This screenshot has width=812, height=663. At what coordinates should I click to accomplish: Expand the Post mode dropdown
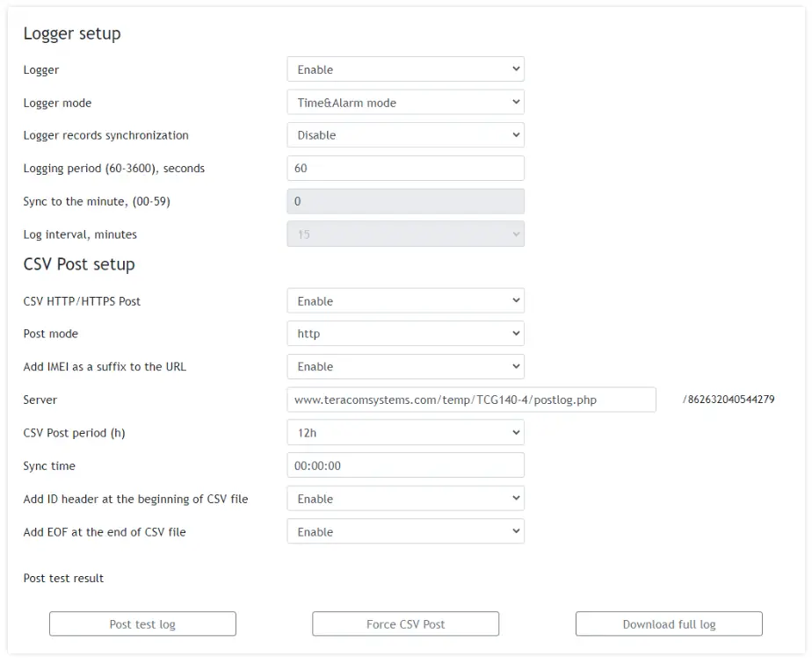click(405, 334)
